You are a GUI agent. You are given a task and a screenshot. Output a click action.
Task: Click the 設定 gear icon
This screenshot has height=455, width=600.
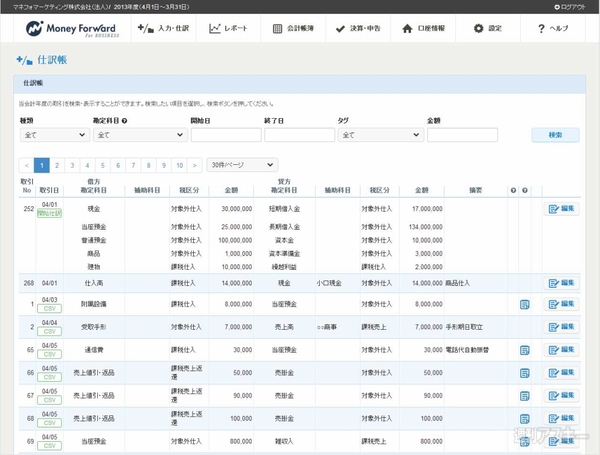click(x=478, y=29)
